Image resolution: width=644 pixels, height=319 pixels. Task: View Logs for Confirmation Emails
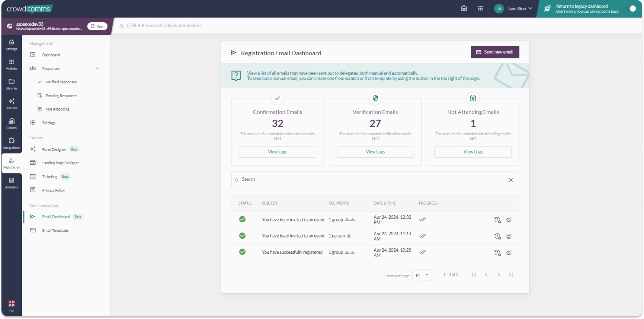click(x=278, y=152)
